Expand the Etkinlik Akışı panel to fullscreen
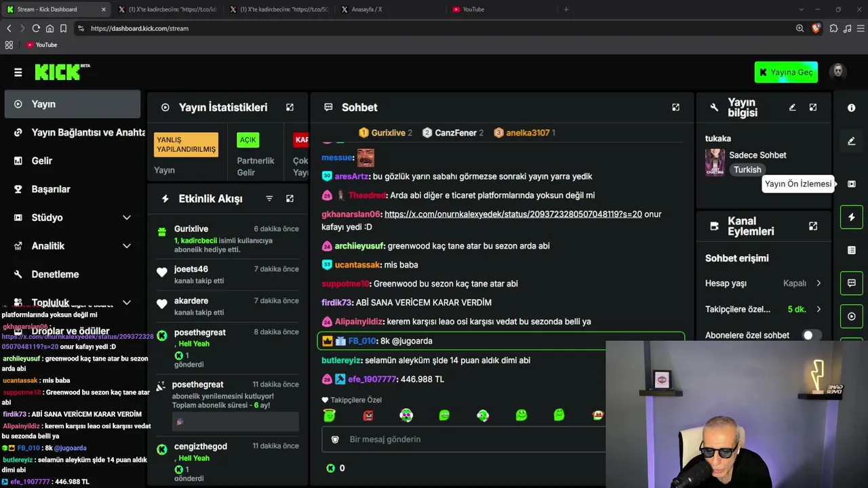868x488 pixels. (x=290, y=199)
